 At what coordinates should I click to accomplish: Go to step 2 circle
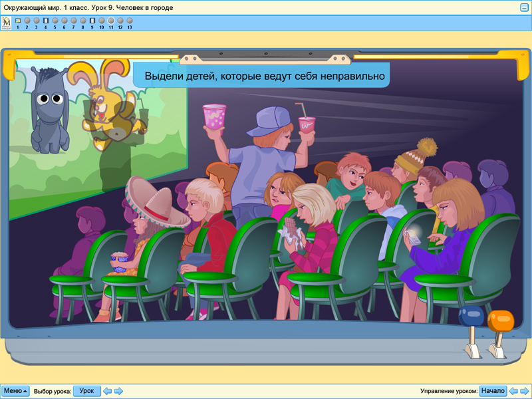pos(27,21)
